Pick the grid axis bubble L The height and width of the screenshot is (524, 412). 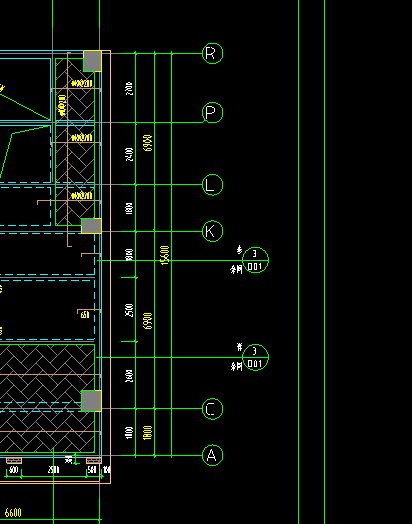(213, 185)
